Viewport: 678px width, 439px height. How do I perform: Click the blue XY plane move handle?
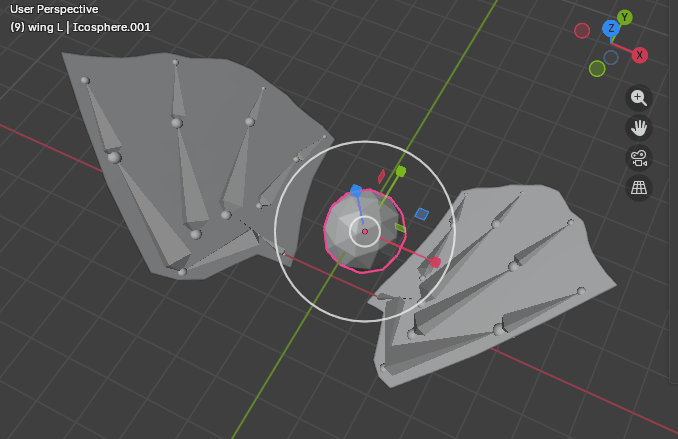pyautogui.click(x=422, y=214)
